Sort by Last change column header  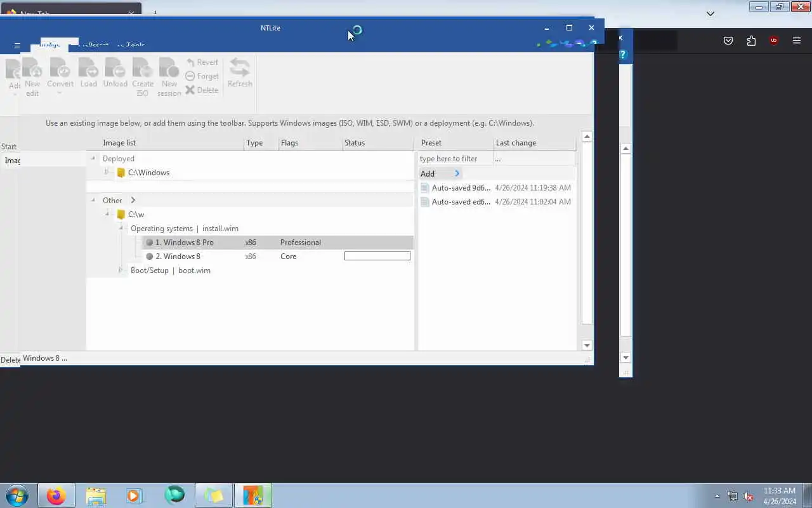tap(534, 143)
